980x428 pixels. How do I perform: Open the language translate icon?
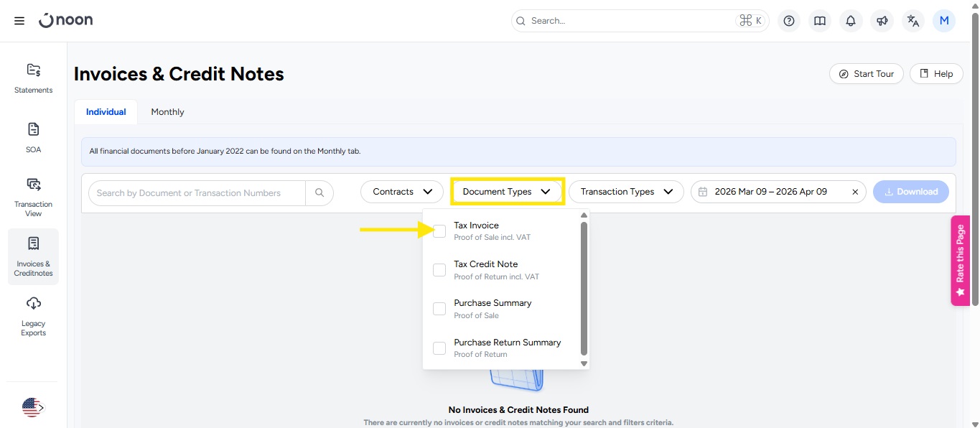pyautogui.click(x=913, y=21)
